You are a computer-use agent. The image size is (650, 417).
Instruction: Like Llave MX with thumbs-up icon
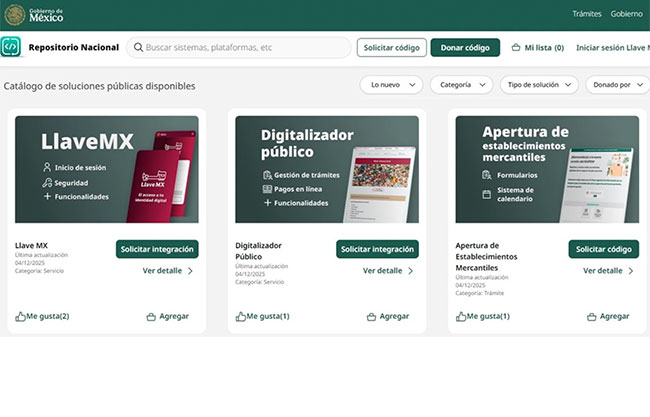21,316
